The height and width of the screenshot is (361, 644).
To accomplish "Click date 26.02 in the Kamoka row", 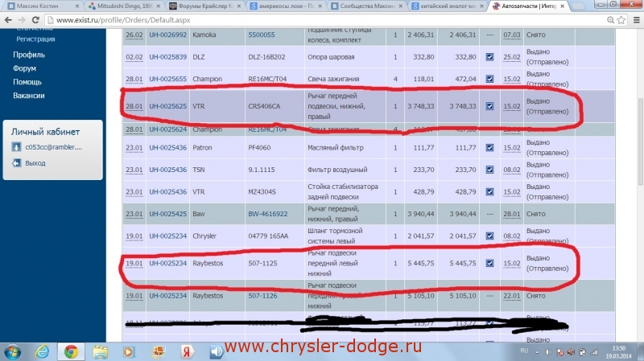I will pos(134,35).
